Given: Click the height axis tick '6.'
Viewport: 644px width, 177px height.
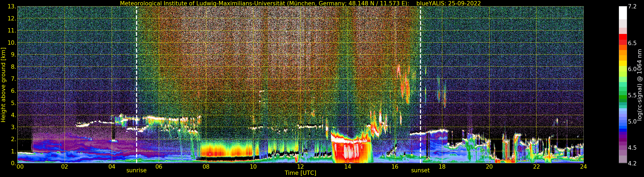Looking at the screenshot, I should pos(14,91).
